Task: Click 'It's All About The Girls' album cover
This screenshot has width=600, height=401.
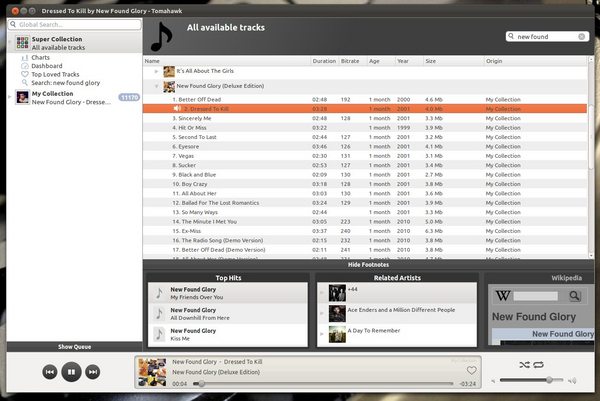Action: point(169,72)
